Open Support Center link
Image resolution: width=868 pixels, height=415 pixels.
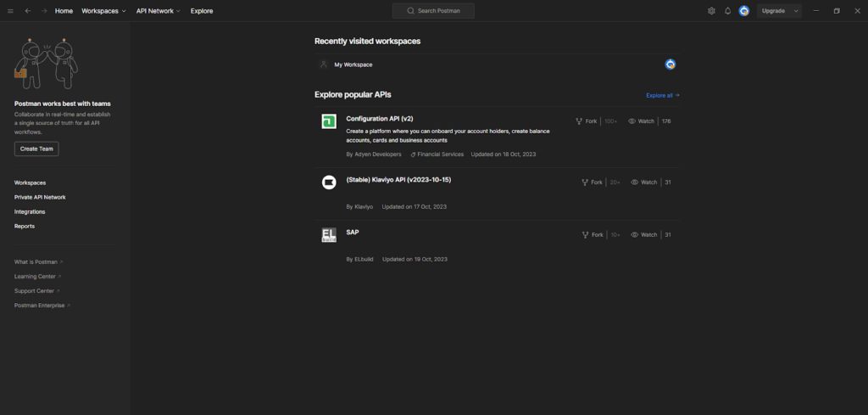pos(37,291)
